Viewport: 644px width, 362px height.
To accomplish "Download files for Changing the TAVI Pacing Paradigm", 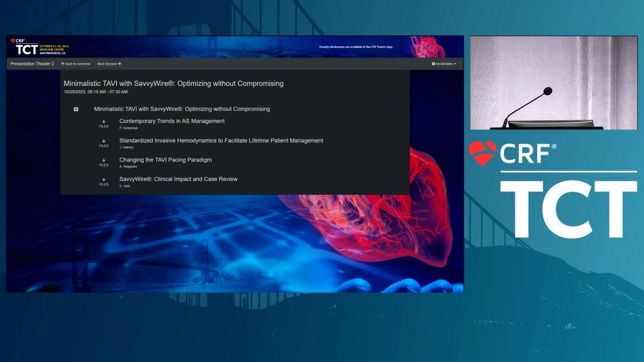I will (x=104, y=162).
